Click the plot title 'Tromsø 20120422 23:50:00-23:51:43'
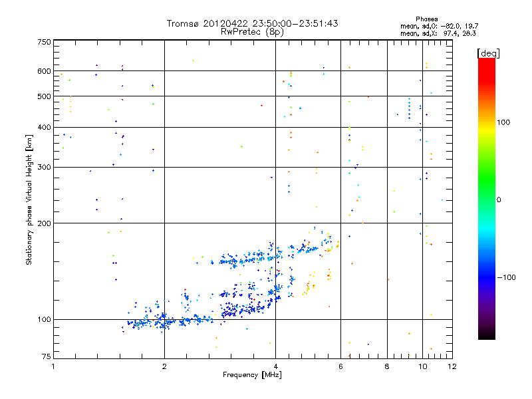Viewport: 532px width, 399px height. tap(252, 23)
